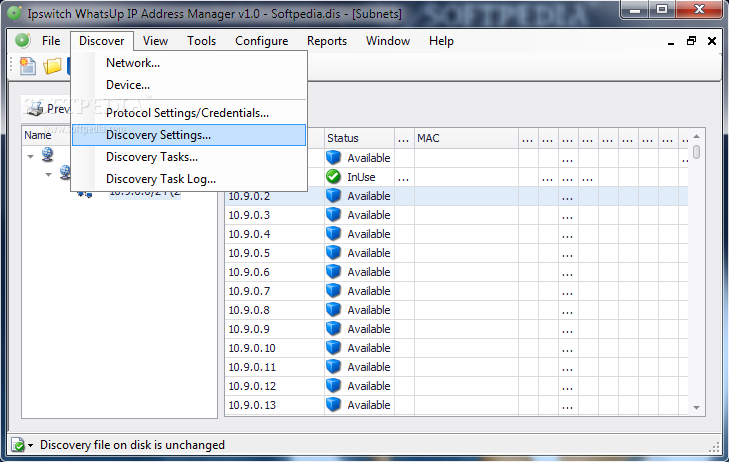Click the open folder toolbar icon
729x462 pixels.
52,66
